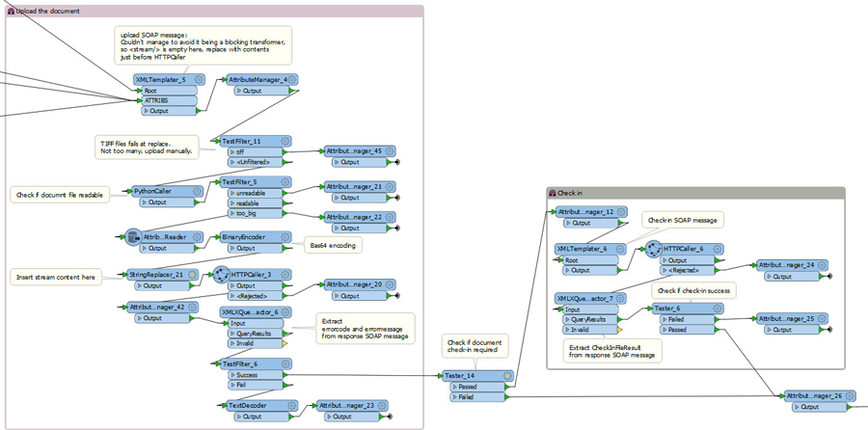Image resolution: width=868 pixels, height=430 pixels.
Task: Click the database icon of Attrib...Reader
Action: [x=133, y=237]
